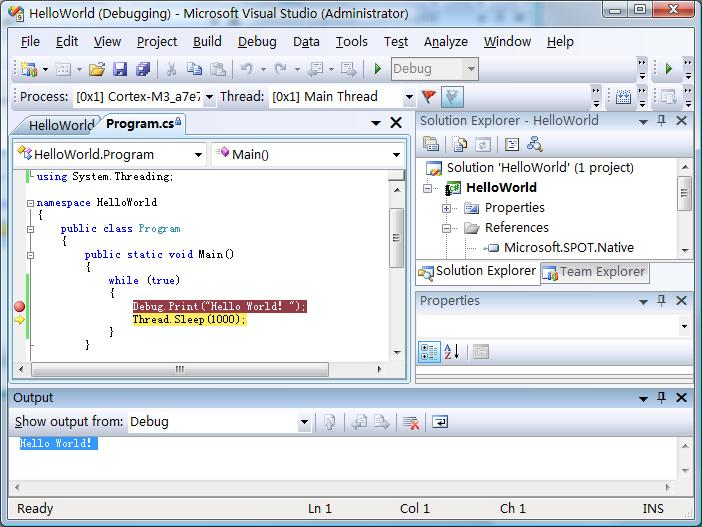702x527 pixels.
Task: Pin the Output panel
Action: [662, 397]
